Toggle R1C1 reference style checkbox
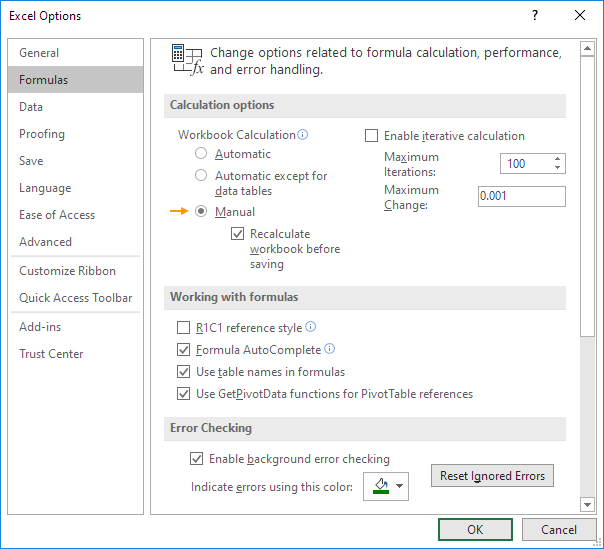Viewport: 604px width, 549px height. point(183,328)
